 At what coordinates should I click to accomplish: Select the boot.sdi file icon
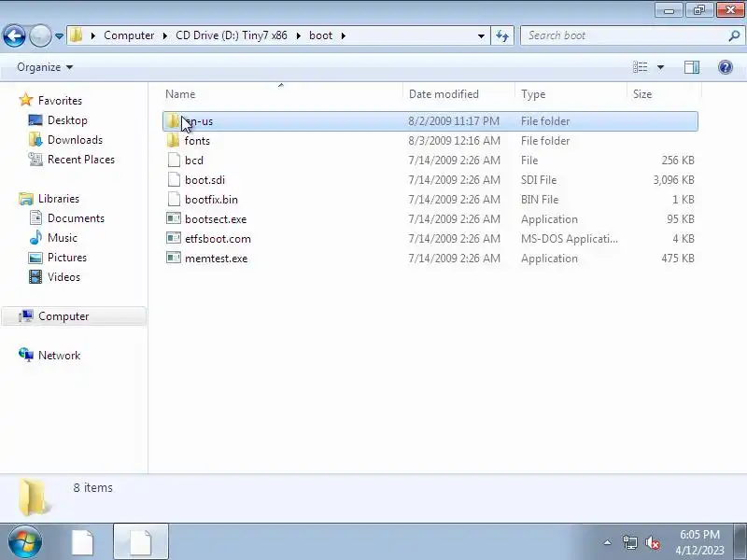tap(174, 179)
